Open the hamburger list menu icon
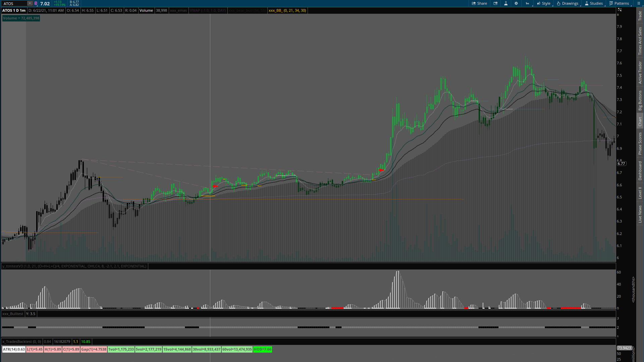Image resolution: width=644 pixels, height=362 pixels. coord(639,3)
